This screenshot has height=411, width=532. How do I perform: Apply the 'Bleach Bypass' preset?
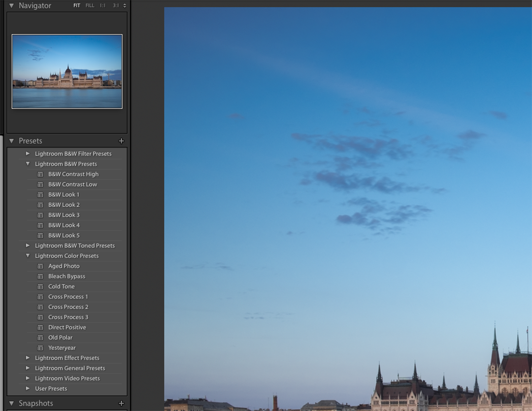pyautogui.click(x=67, y=276)
